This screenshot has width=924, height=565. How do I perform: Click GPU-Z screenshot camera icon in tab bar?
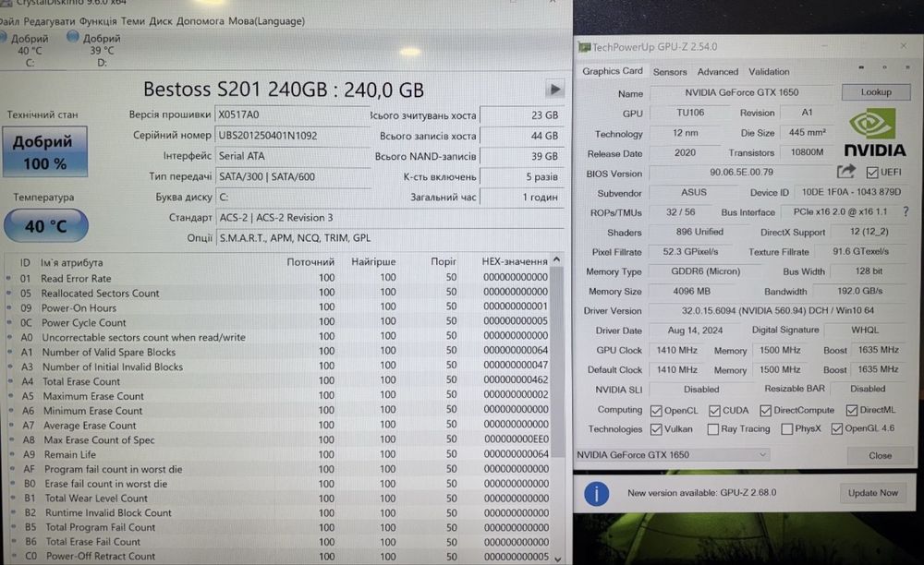click(861, 67)
